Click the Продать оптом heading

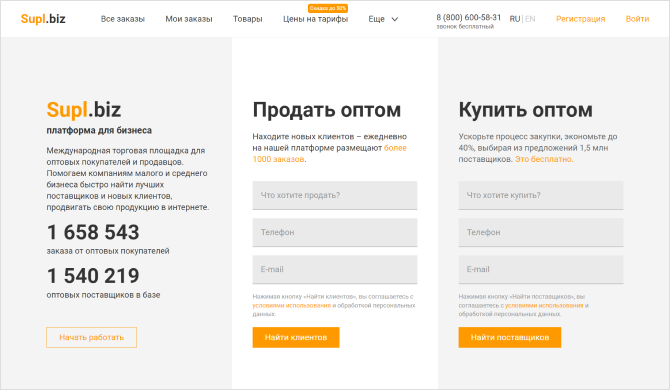click(326, 110)
